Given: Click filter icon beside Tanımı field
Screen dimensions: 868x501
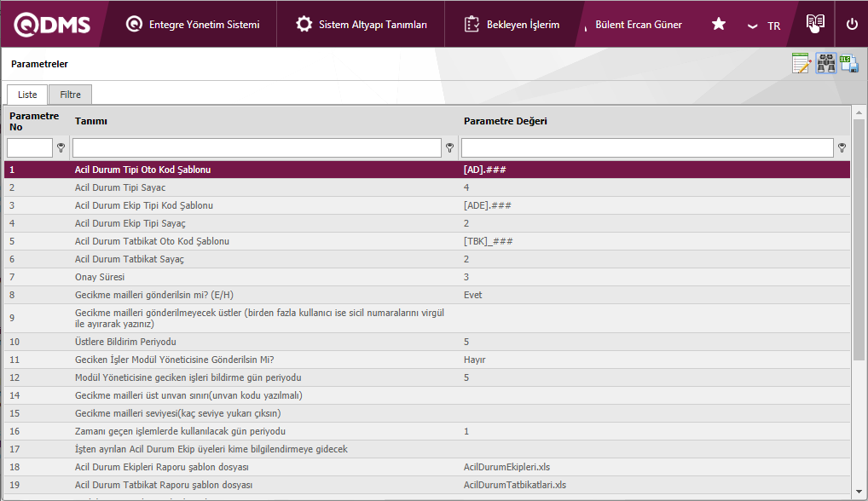Looking at the screenshot, I should pos(449,148).
